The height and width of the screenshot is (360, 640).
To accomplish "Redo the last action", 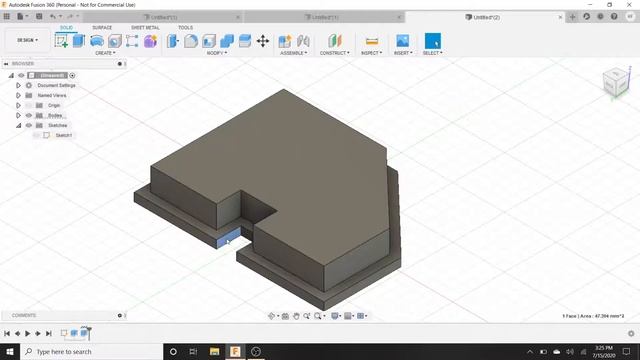I will click(70, 17).
